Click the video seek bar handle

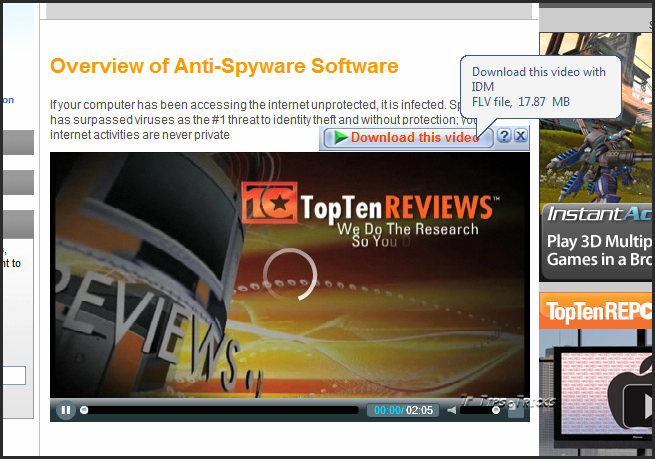pos(84,410)
